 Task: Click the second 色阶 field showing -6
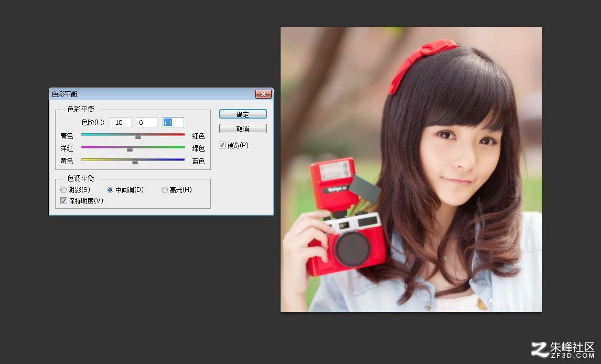[x=146, y=122]
